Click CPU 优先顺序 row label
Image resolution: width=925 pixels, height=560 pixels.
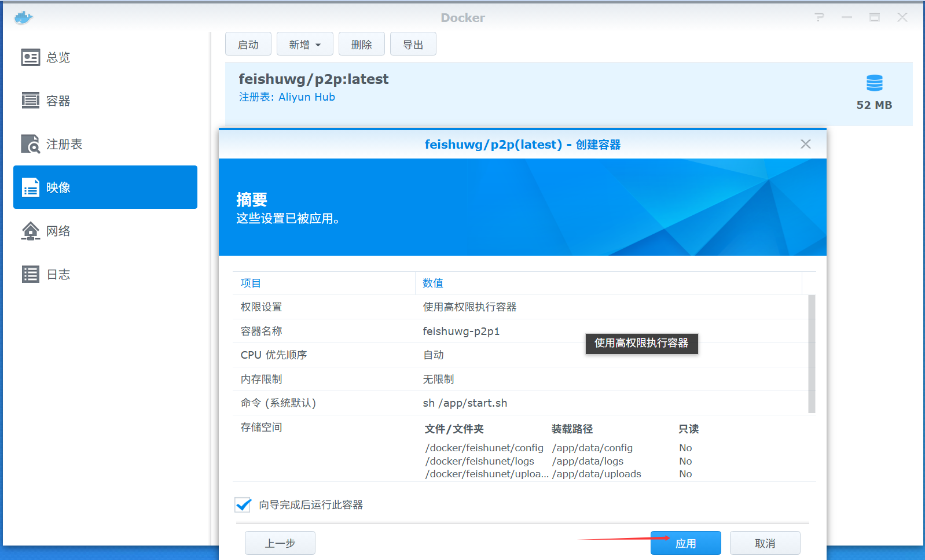[x=274, y=355]
